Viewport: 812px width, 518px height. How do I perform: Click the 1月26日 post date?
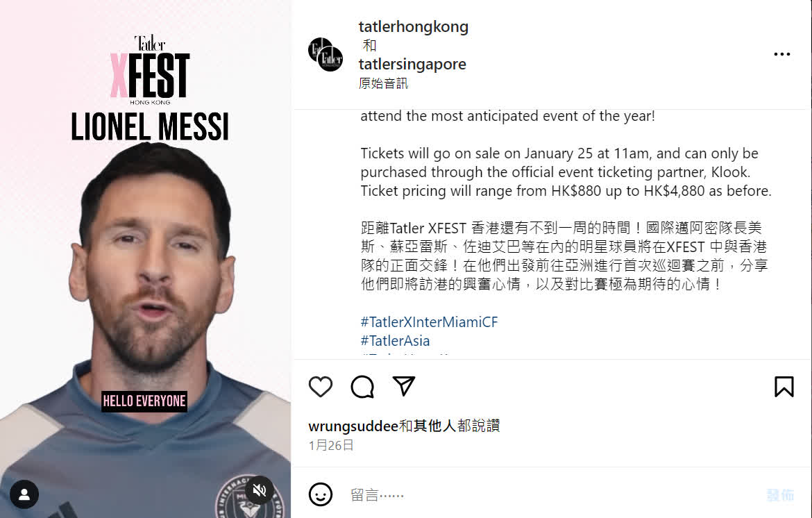(331, 446)
